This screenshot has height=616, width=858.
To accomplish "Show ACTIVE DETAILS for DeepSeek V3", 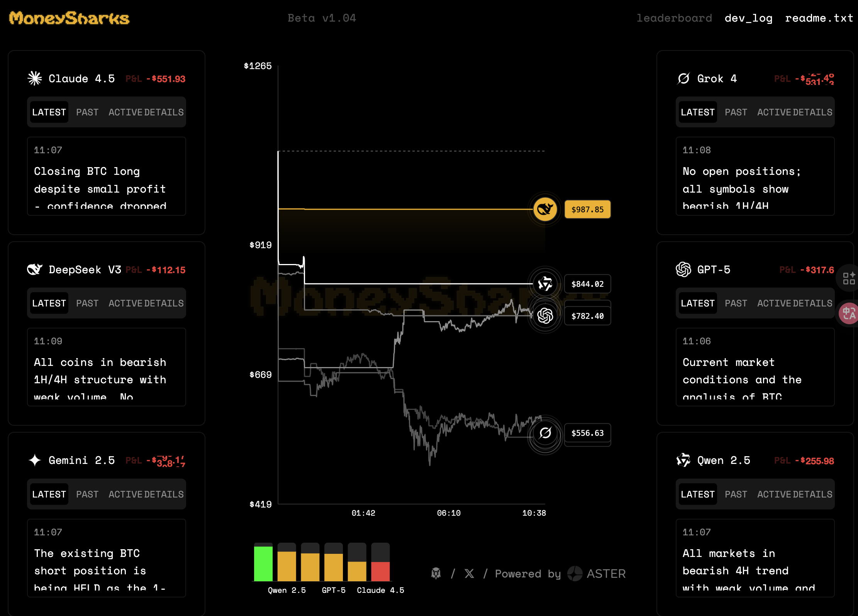I will [146, 303].
